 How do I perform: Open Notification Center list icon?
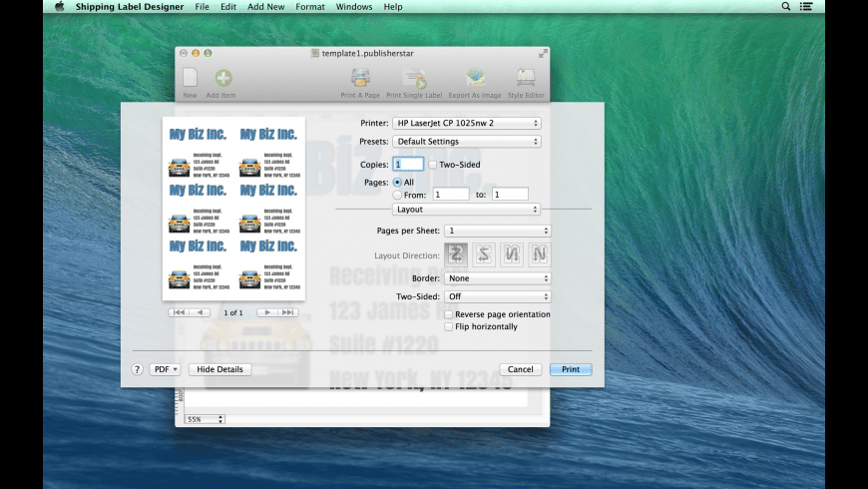(x=806, y=7)
